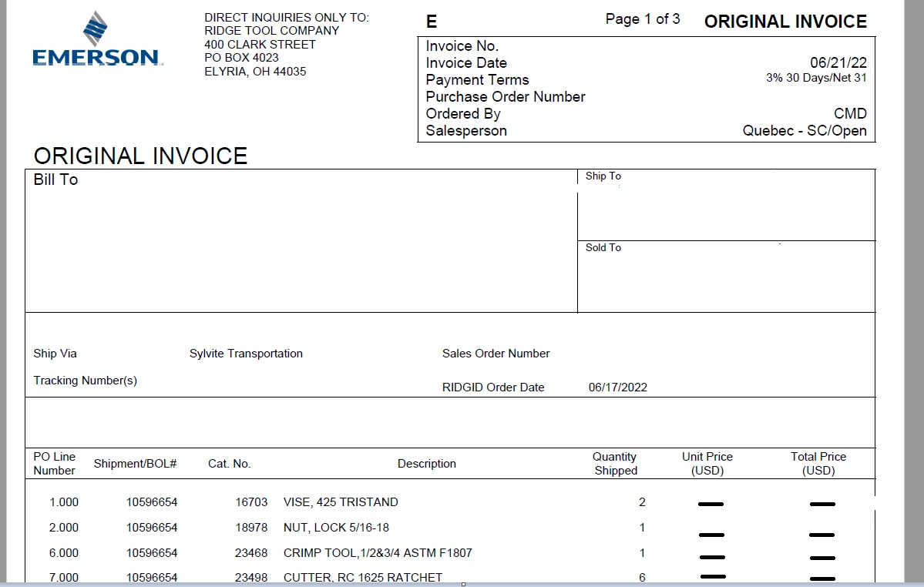Viewport: 924px width, 587px height.
Task: Click the 'Tracking Number(s)' label
Action: pyautogui.click(x=85, y=381)
